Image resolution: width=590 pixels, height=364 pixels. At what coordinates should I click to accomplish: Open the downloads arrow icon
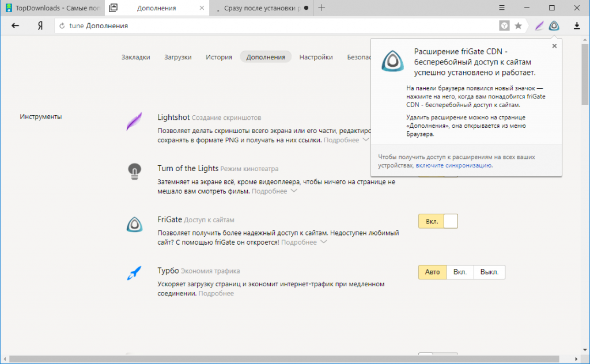pyautogui.click(x=577, y=26)
